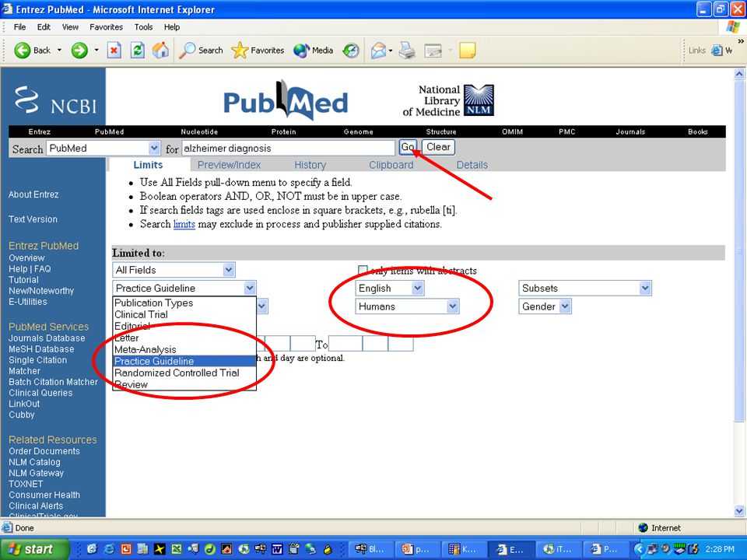Click the Clear button

click(x=438, y=147)
